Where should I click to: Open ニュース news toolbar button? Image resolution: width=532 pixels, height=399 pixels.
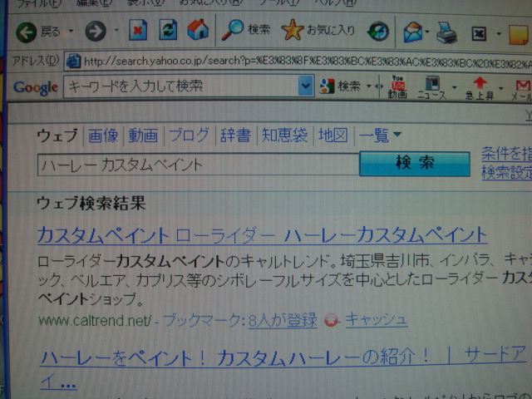(431, 88)
